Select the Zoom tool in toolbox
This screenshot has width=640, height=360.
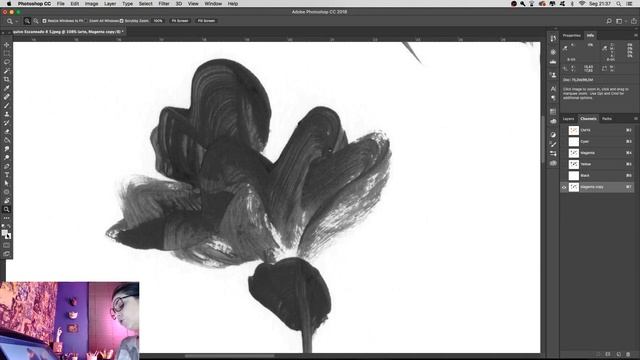click(x=7, y=209)
